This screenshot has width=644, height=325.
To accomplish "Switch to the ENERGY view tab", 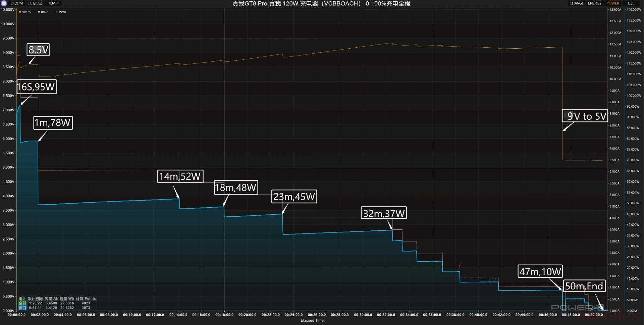I will point(594,3).
